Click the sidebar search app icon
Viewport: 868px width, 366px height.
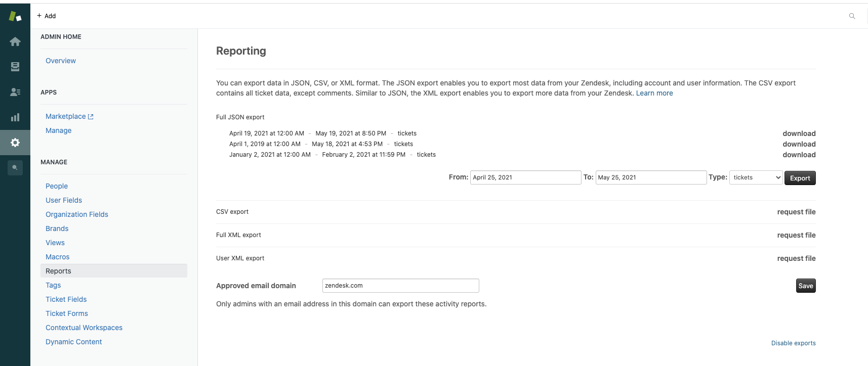(15, 167)
